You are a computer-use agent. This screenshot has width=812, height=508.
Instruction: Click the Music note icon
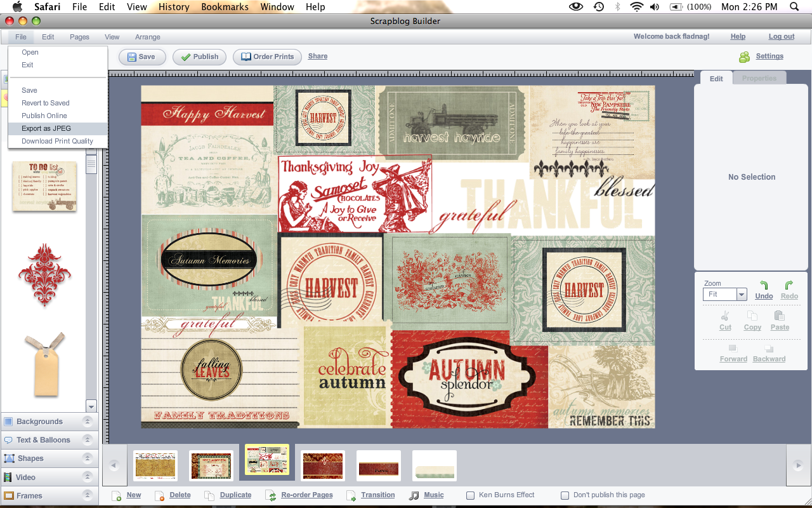point(414,495)
